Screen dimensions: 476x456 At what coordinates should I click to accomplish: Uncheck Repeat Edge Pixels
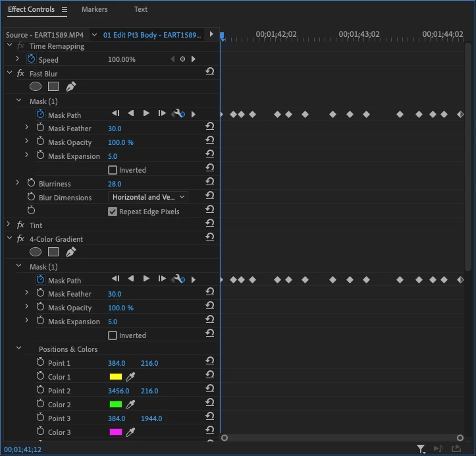click(x=113, y=212)
